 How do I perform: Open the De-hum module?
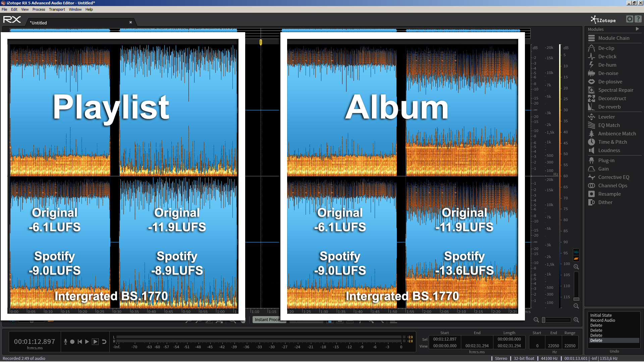[x=607, y=65]
